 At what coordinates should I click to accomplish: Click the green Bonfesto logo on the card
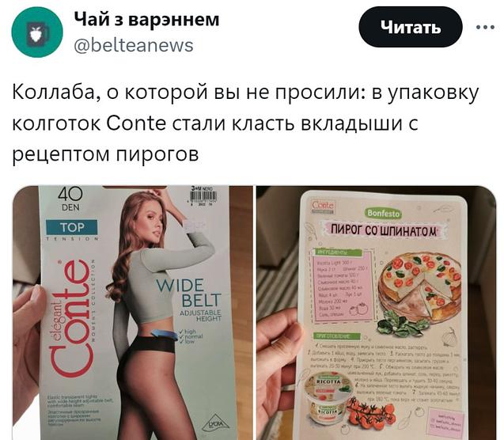[383, 213]
